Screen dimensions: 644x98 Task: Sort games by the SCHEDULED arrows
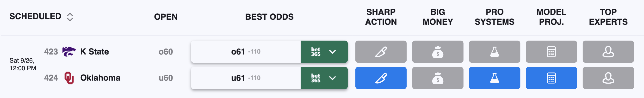(70, 17)
